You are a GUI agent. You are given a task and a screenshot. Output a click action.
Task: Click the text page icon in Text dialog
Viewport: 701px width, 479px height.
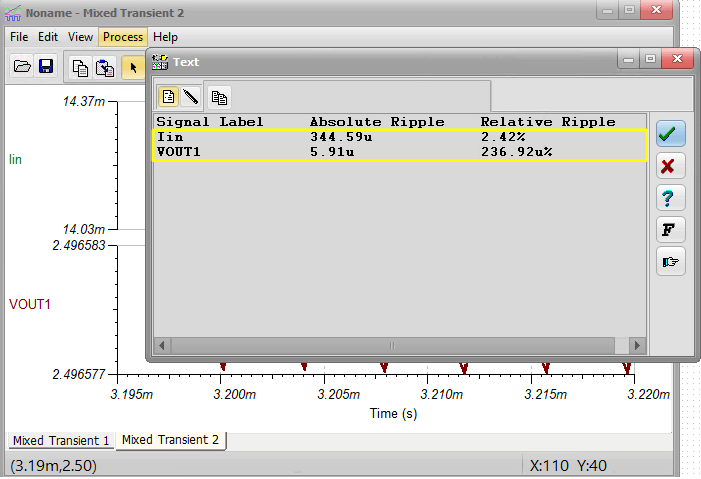click(x=168, y=97)
